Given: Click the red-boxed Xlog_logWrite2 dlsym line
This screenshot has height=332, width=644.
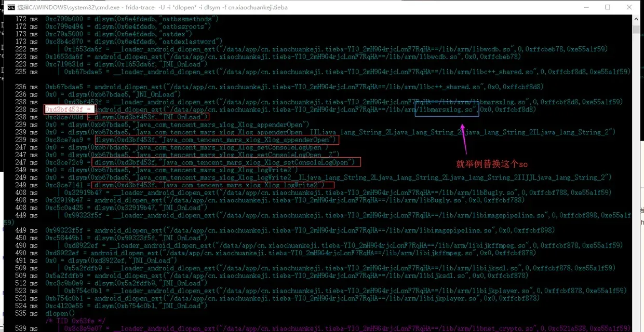Looking at the screenshot, I should [x=212, y=185].
